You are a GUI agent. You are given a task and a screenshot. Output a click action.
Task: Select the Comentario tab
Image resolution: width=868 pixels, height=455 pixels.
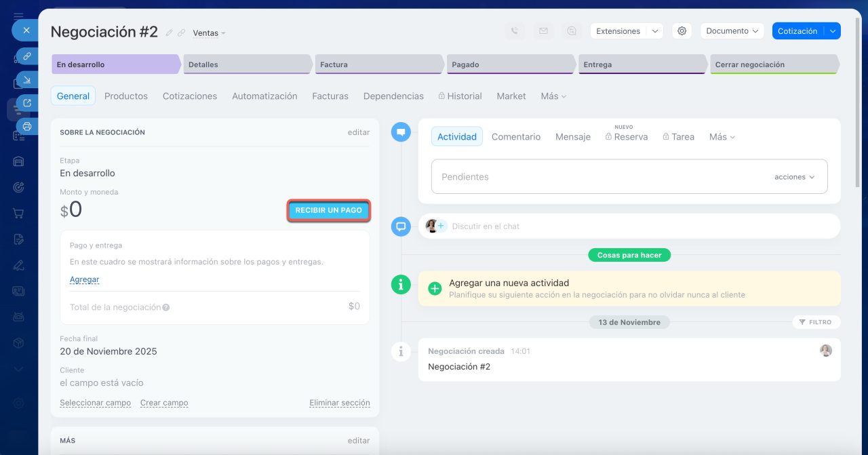coord(516,137)
